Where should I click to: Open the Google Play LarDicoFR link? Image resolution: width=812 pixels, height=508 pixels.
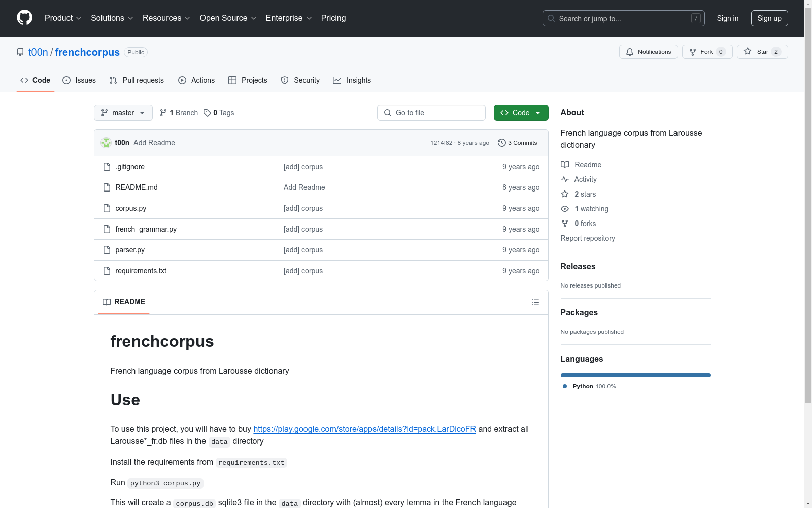(x=364, y=429)
